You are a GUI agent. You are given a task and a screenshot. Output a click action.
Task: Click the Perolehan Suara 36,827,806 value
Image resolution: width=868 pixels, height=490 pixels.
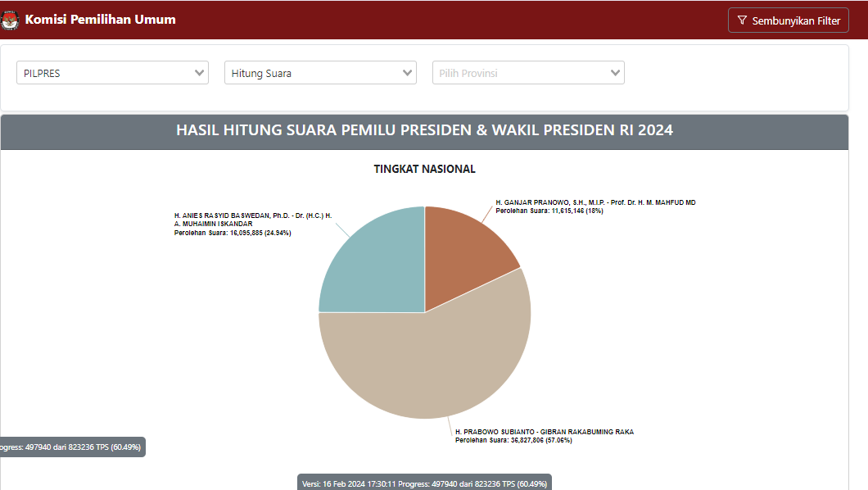pyautogui.click(x=513, y=440)
